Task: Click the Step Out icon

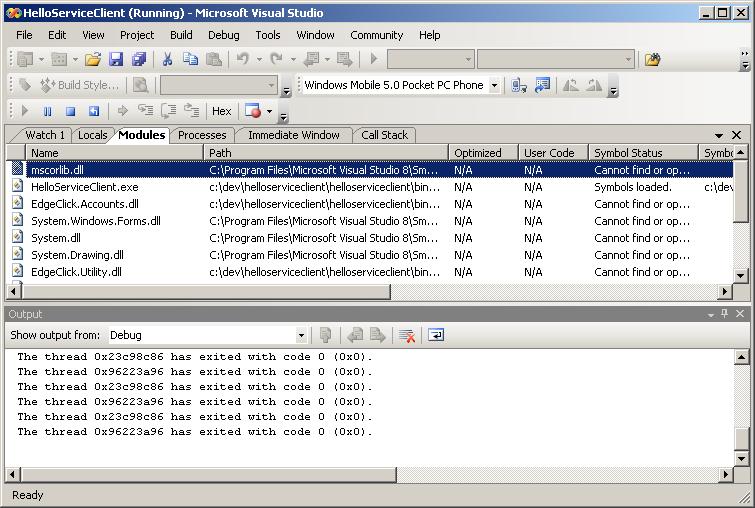Action: pos(192,111)
